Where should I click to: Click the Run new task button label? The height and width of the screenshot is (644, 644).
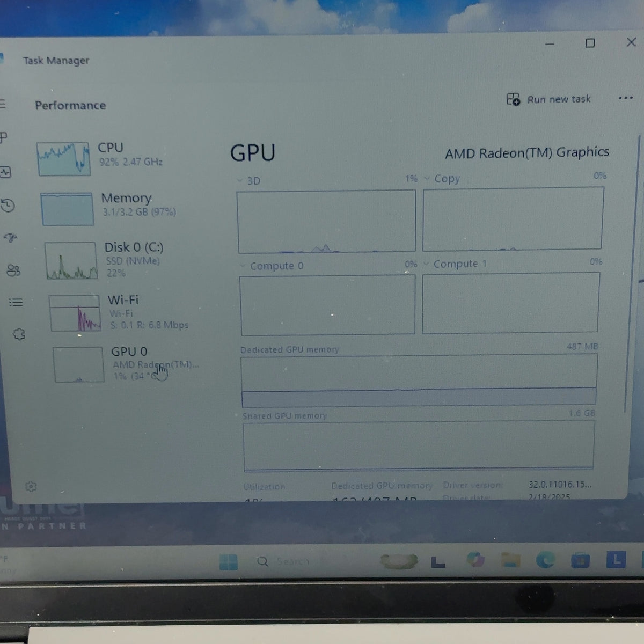click(559, 99)
